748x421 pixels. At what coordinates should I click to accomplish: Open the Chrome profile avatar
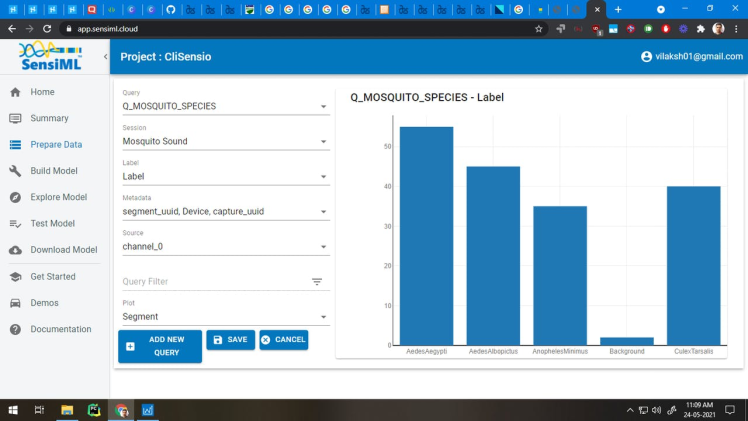coord(718,29)
